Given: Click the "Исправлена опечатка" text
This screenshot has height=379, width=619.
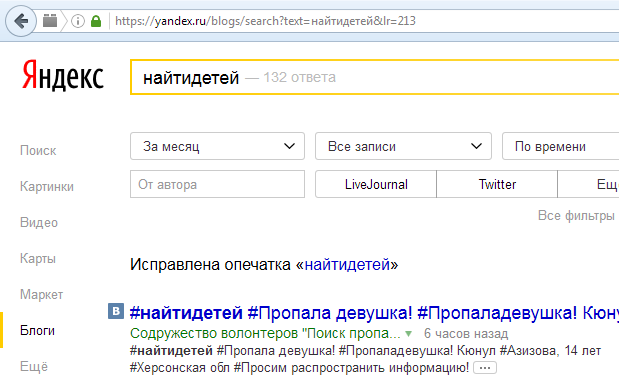Looking at the screenshot, I should (x=210, y=265).
